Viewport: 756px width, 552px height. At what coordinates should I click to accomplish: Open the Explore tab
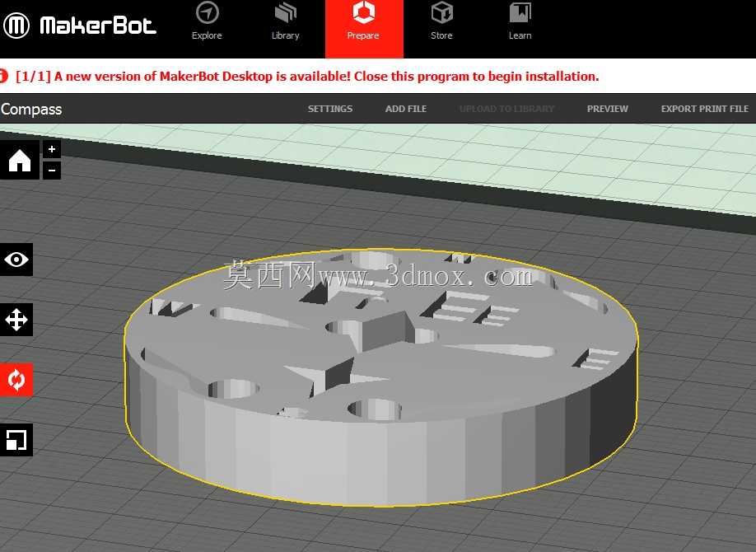coord(207,21)
